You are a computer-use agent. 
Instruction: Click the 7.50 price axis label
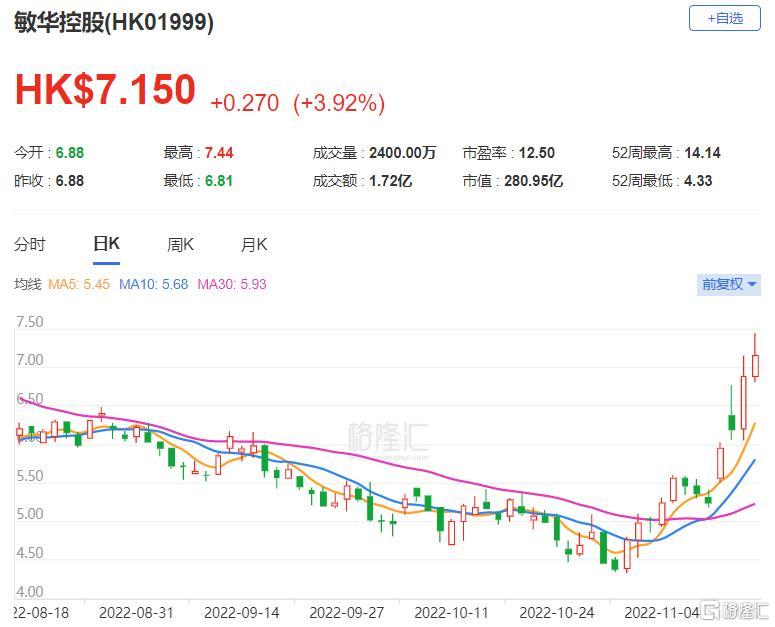30,322
